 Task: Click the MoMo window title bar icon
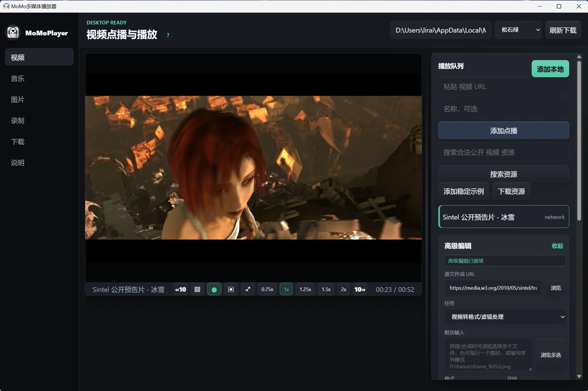pyautogui.click(x=6, y=6)
